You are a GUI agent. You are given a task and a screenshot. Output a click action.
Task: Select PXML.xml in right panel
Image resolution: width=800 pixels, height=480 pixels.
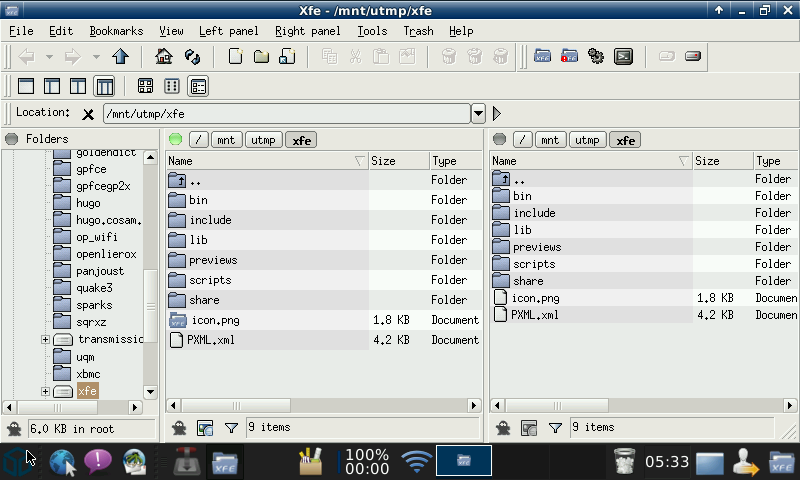coord(535,315)
